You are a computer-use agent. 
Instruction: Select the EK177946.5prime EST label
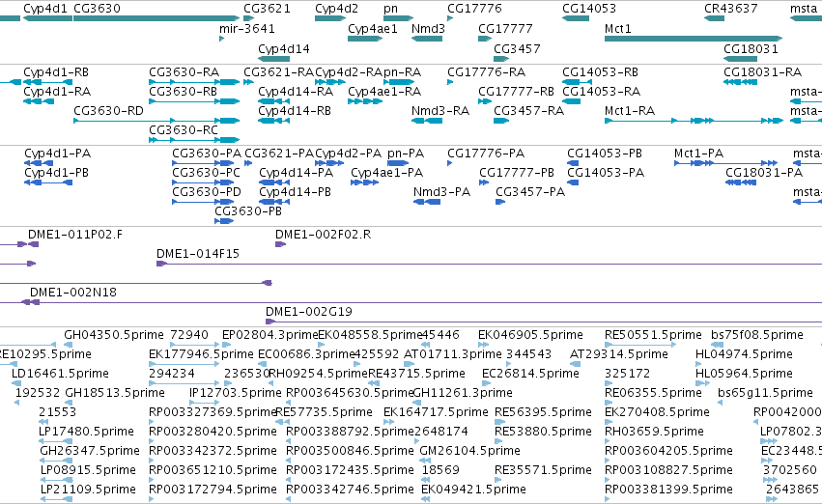click(x=201, y=353)
